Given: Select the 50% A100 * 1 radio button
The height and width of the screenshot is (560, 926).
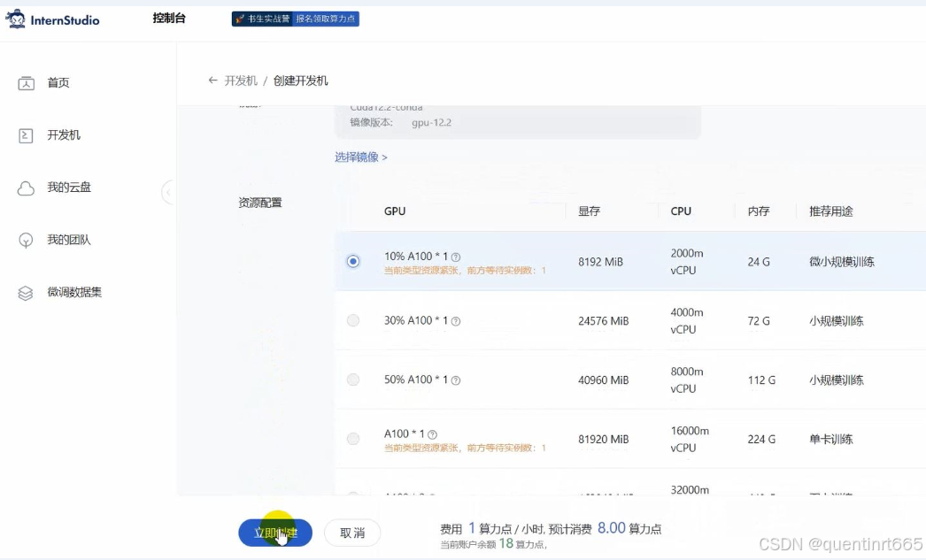Looking at the screenshot, I should click(x=353, y=380).
